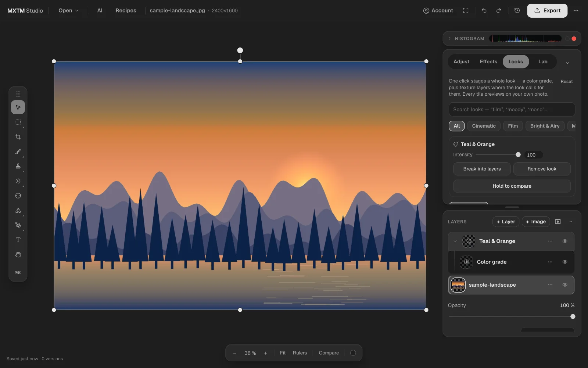
Task: Select the Move arrow tool
Action: (x=18, y=107)
